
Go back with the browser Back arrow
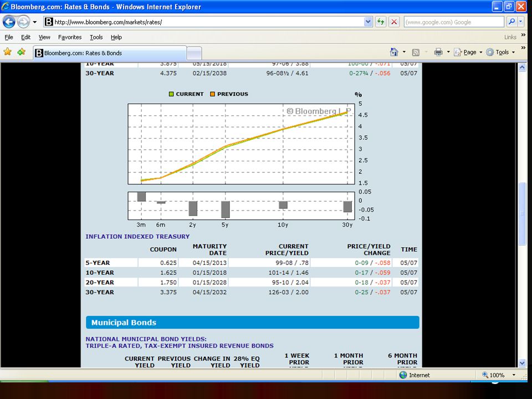tap(9, 22)
